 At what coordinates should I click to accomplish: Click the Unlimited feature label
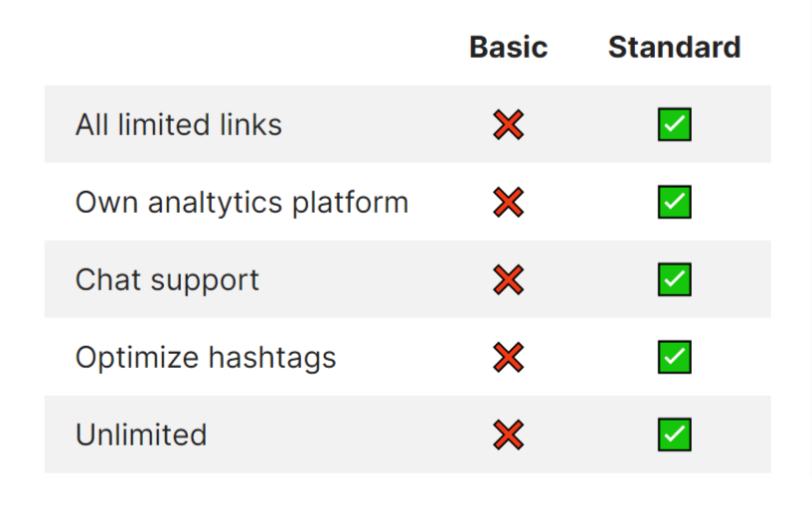tap(141, 434)
